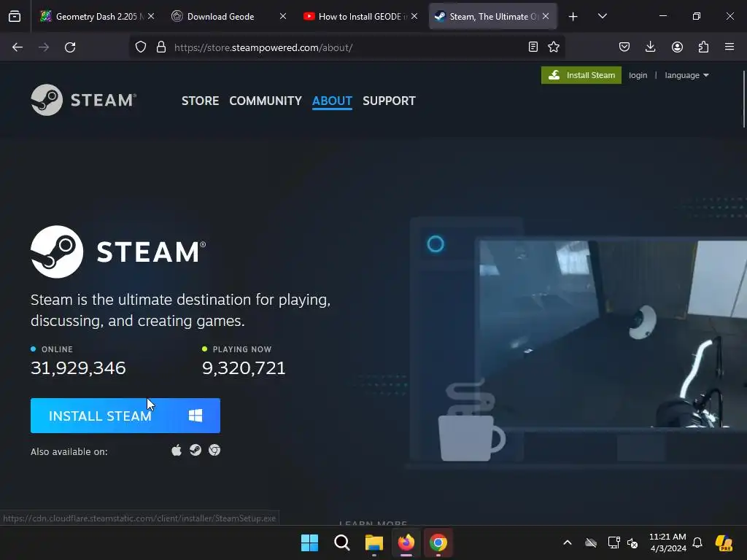747x560 pixels.
Task: Click the Portal gameplay video preview
Action: pos(613,333)
